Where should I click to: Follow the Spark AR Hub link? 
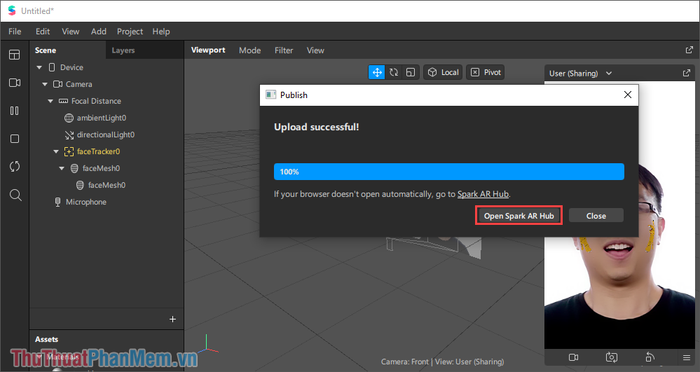(483, 194)
